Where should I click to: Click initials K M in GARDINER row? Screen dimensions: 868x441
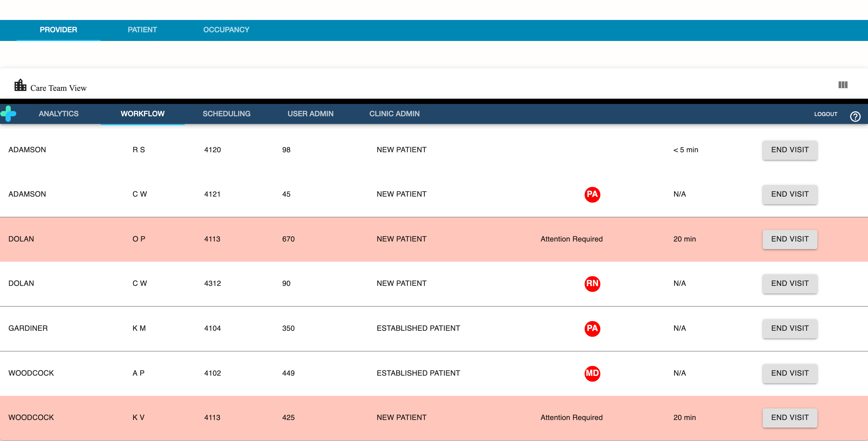139,328
